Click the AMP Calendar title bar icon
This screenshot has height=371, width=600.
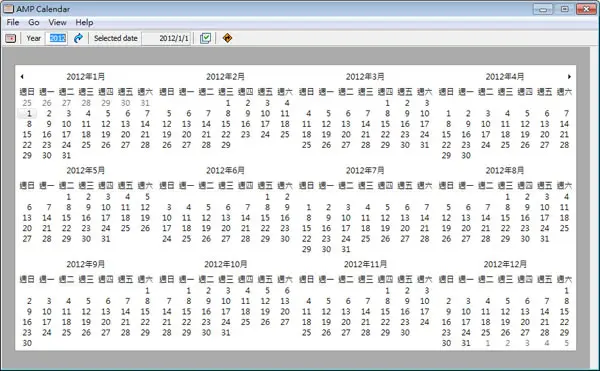8,8
